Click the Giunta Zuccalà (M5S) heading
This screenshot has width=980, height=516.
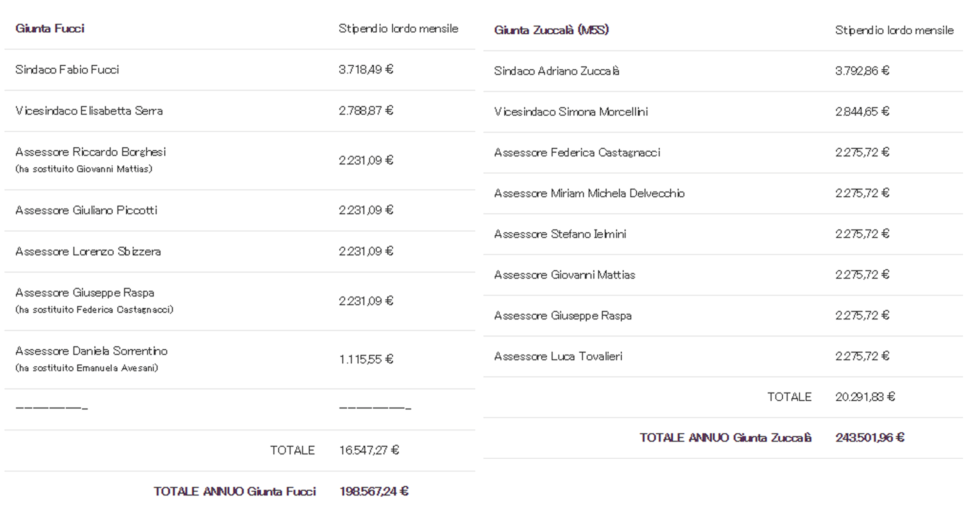pyautogui.click(x=552, y=30)
